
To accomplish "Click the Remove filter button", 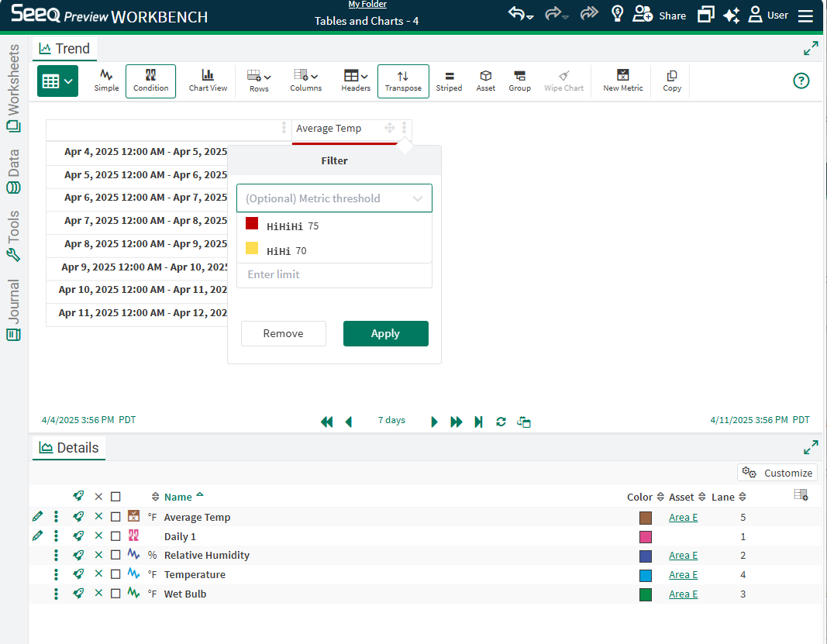I will (283, 333).
